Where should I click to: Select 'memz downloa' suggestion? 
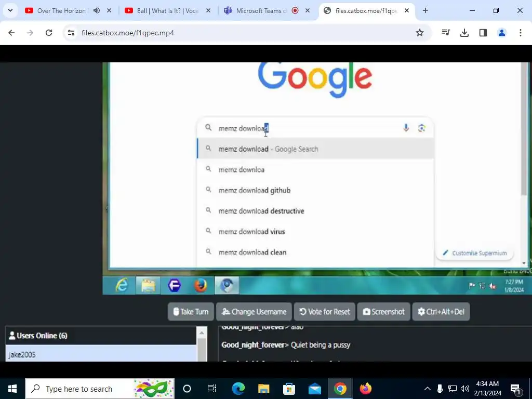(315, 170)
